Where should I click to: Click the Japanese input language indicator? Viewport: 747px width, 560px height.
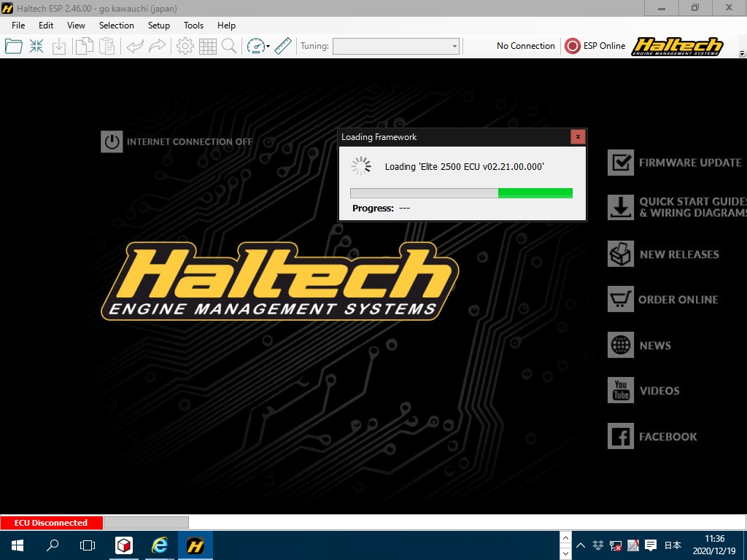(x=673, y=545)
